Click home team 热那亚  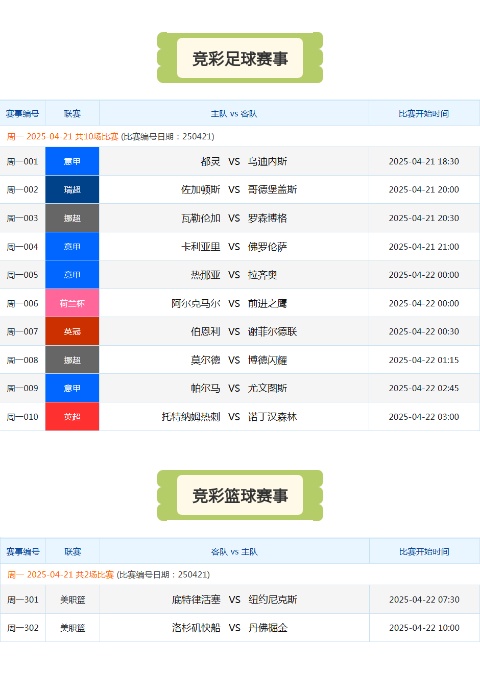click(205, 275)
